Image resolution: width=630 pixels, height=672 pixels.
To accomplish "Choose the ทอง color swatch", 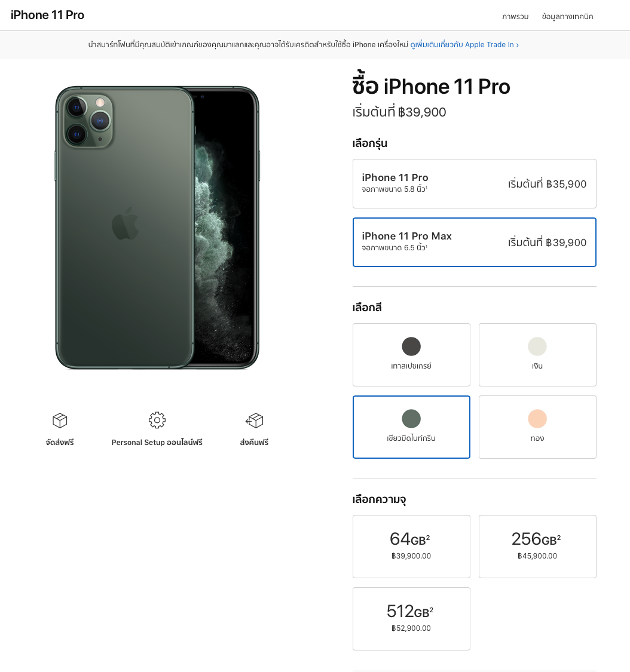I will point(537,427).
